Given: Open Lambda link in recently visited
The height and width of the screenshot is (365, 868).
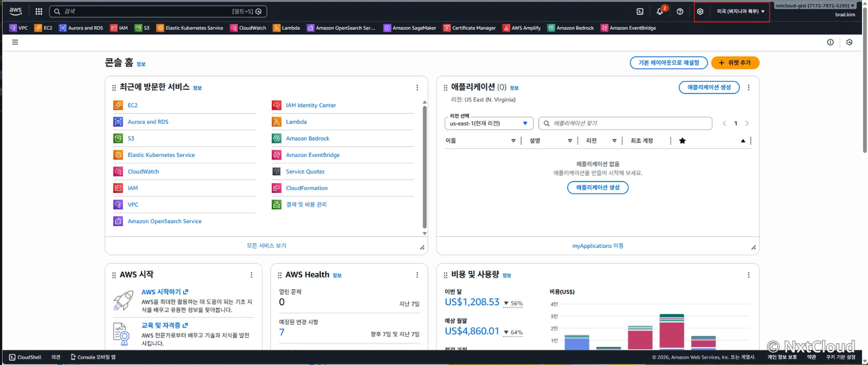Looking at the screenshot, I should tap(296, 122).
